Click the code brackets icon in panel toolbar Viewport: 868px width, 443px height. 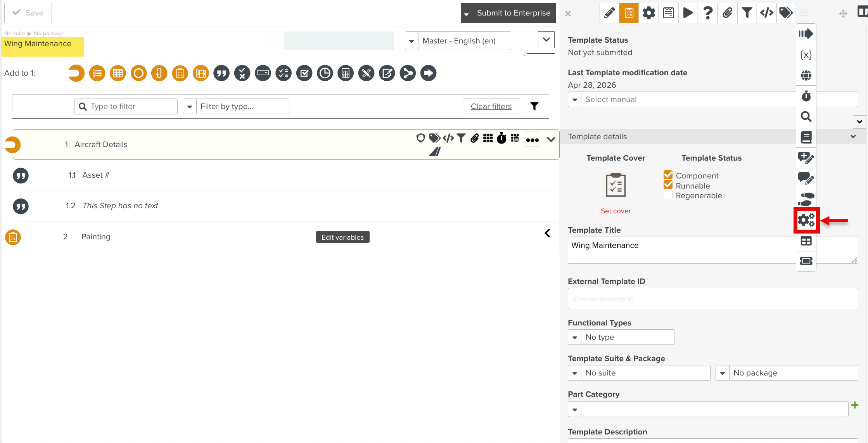click(767, 13)
